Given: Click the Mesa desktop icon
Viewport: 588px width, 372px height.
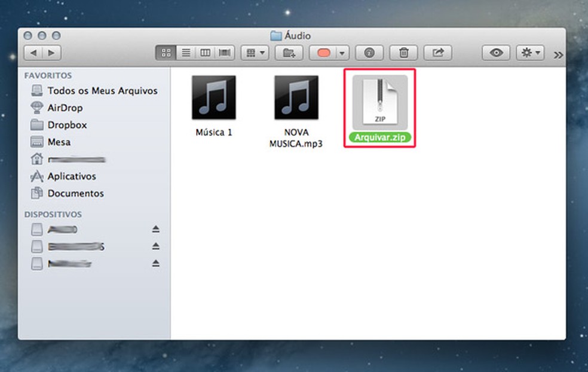Looking at the screenshot, I should [x=37, y=142].
